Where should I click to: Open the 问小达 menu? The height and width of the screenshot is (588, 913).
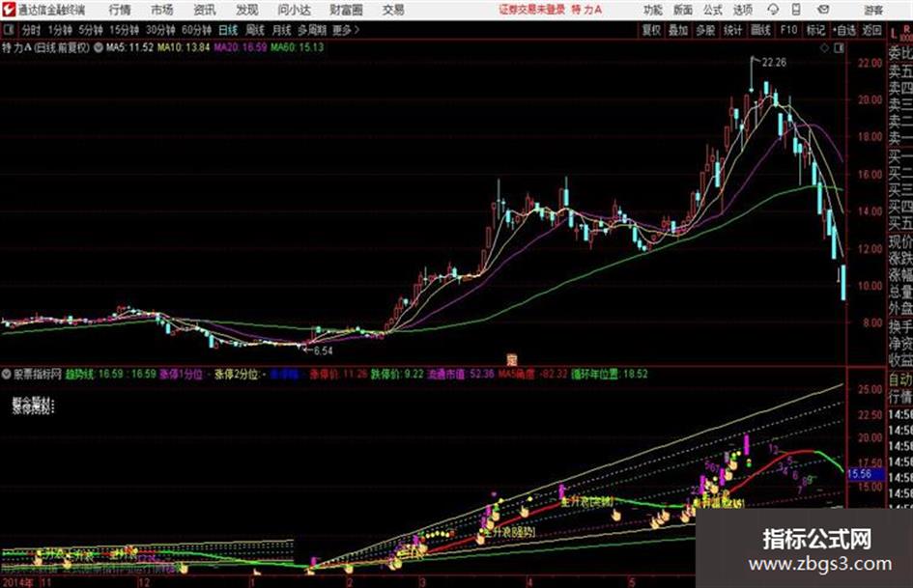(294, 10)
